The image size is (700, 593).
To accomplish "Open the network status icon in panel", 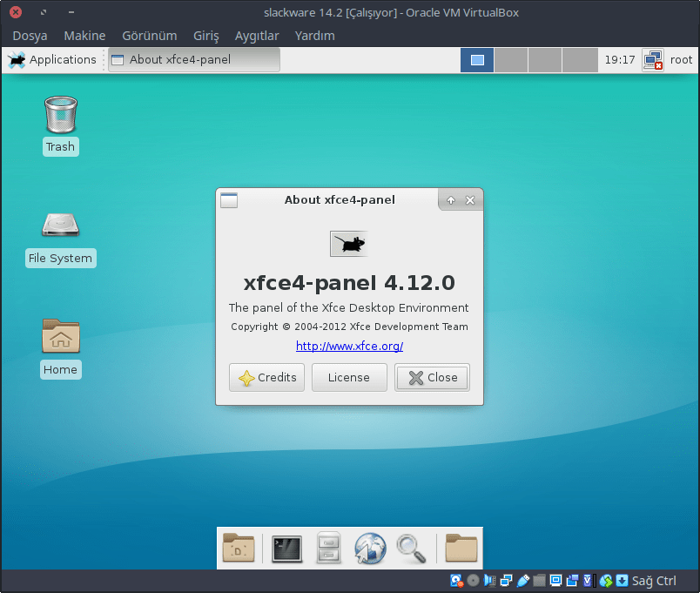I will tap(653, 60).
